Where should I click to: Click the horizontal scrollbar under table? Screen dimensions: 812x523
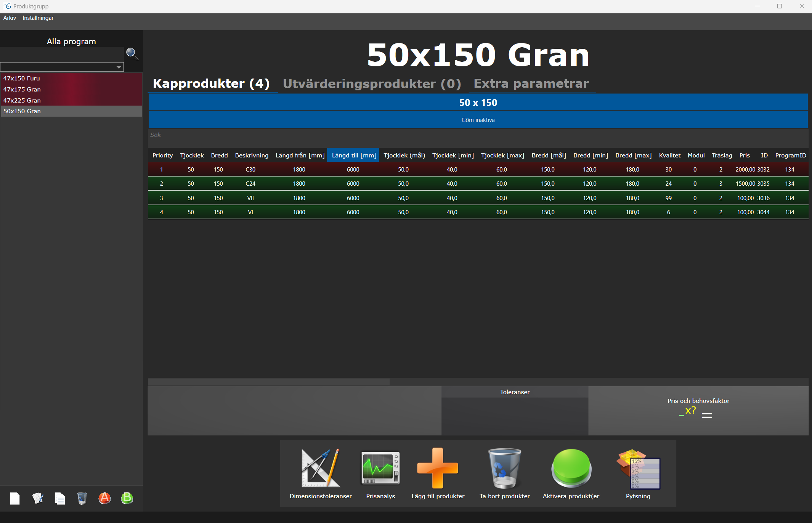tap(269, 382)
